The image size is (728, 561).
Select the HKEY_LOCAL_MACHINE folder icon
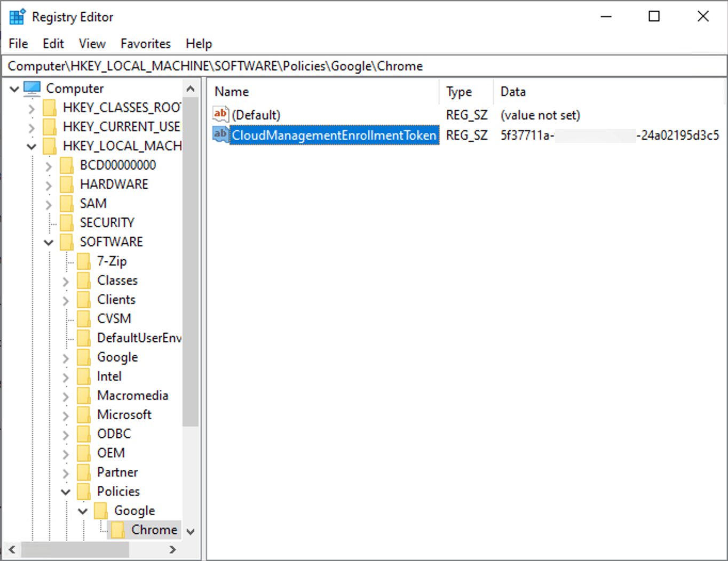click(50, 146)
